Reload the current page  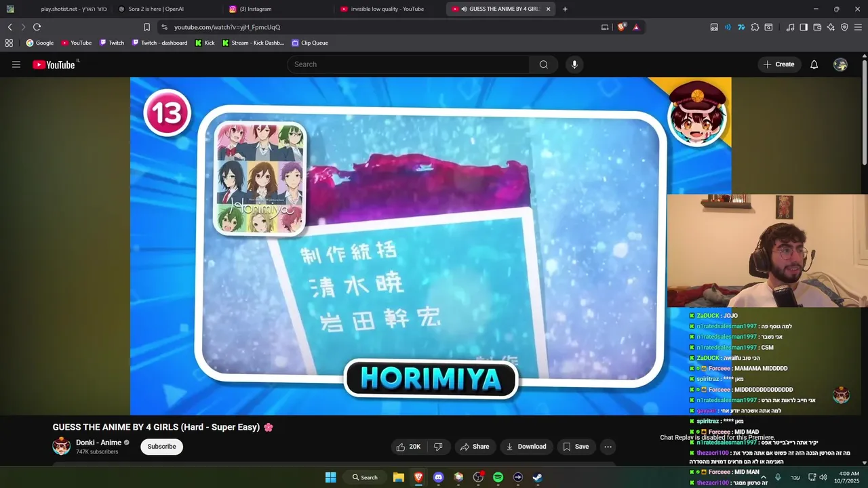(x=37, y=27)
